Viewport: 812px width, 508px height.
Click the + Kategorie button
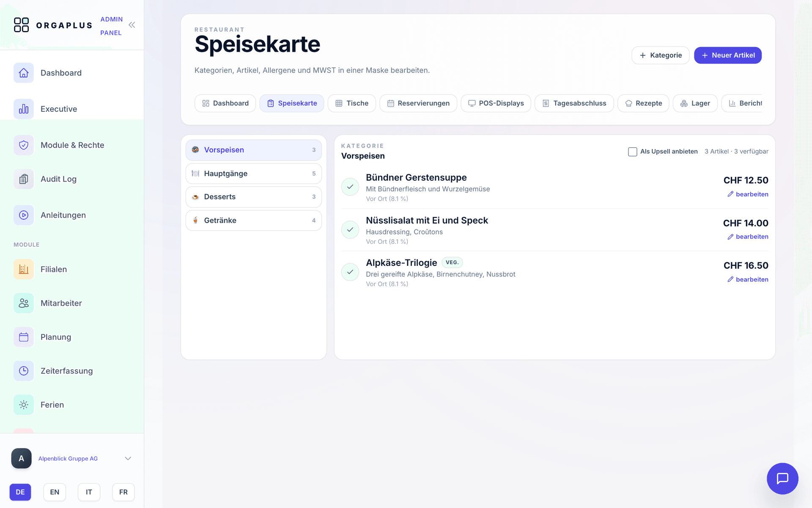click(661, 55)
